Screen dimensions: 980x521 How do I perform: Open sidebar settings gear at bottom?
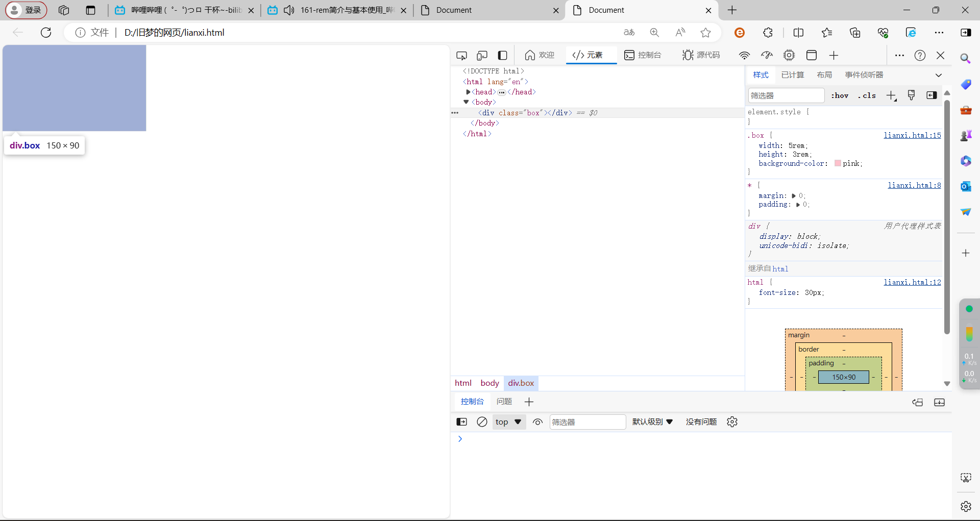click(966, 506)
